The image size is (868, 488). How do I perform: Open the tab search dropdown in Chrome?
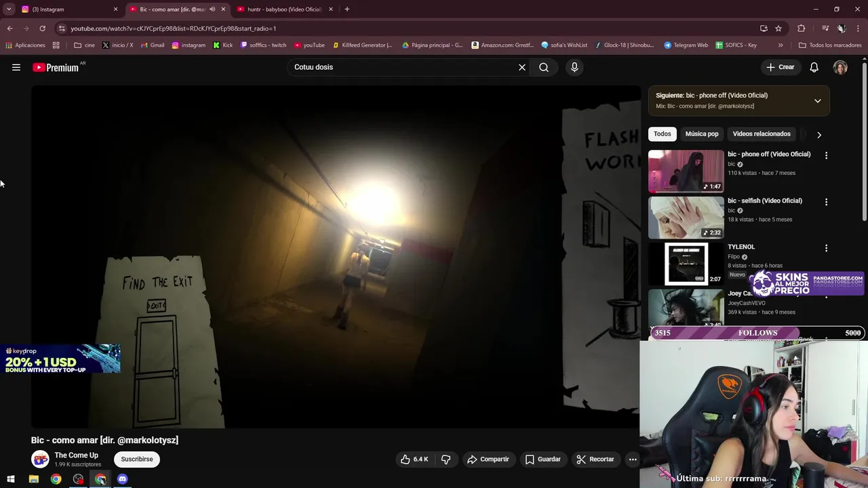click(9, 9)
